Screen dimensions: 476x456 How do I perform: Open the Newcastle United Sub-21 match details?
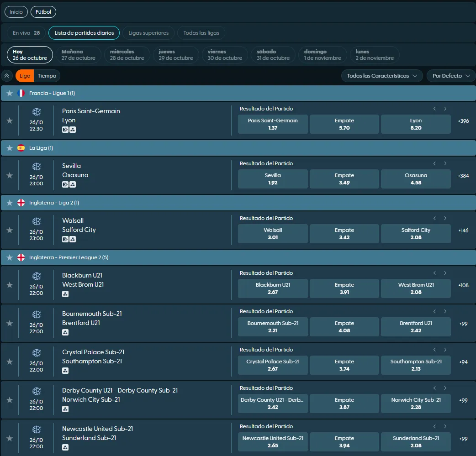97,433
